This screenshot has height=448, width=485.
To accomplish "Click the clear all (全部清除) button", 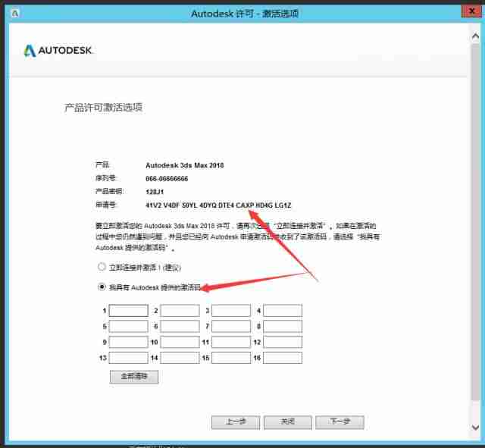I will (x=134, y=377).
